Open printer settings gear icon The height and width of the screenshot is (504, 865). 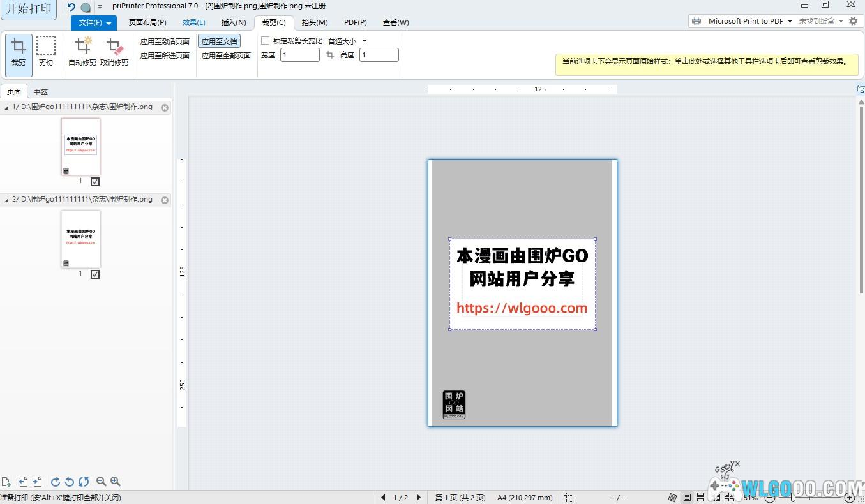click(x=853, y=21)
